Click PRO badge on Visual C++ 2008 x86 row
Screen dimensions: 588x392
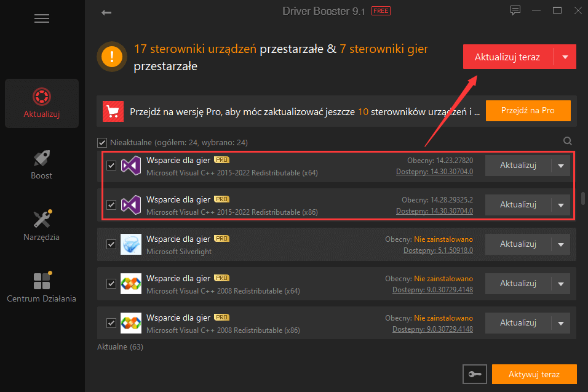[221, 318]
